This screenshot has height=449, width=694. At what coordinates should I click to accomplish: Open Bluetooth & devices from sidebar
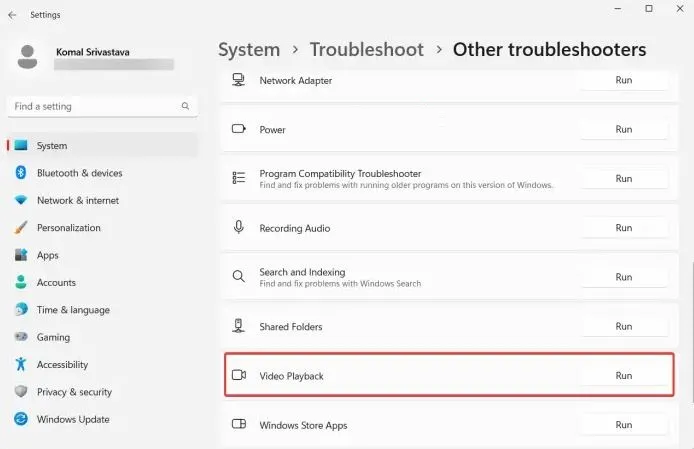tap(79, 173)
